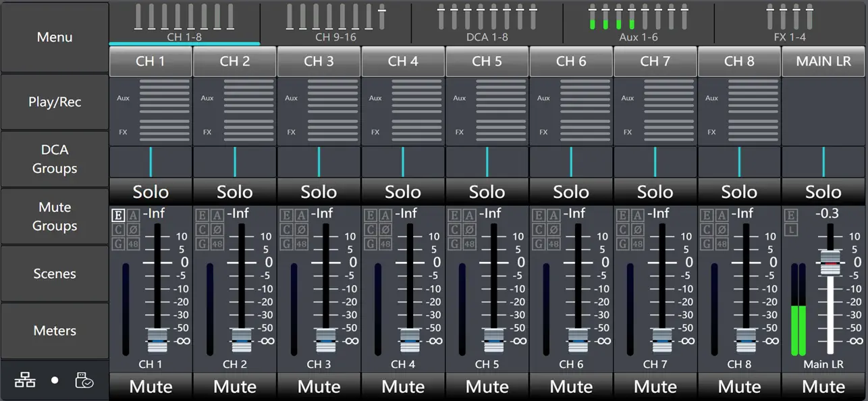Image resolution: width=868 pixels, height=401 pixels.
Task: Solo channel CH 6
Action: coord(571,192)
